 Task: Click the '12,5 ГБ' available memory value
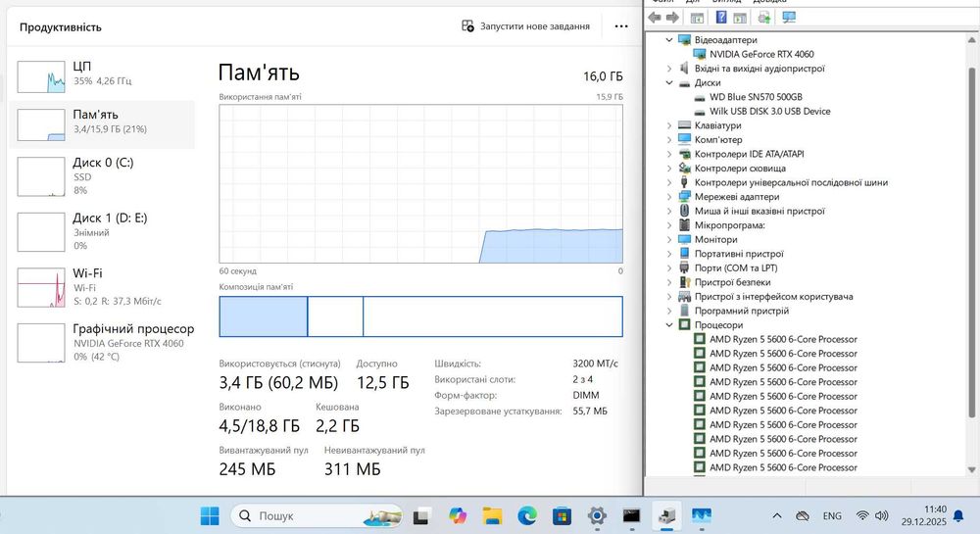tap(382, 383)
